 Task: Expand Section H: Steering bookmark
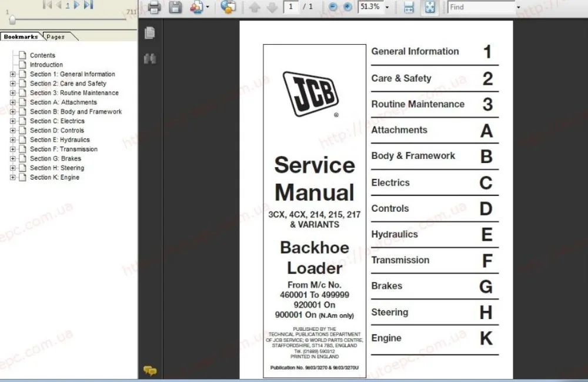(x=13, y=168)
